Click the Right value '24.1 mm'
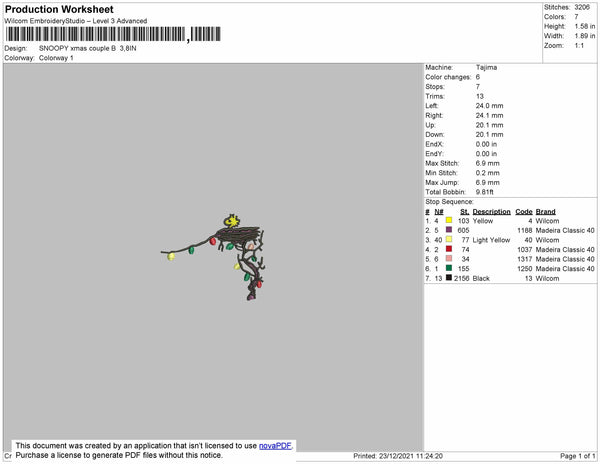The width and height of the screenshot is (600, 464). coord(489,115)
